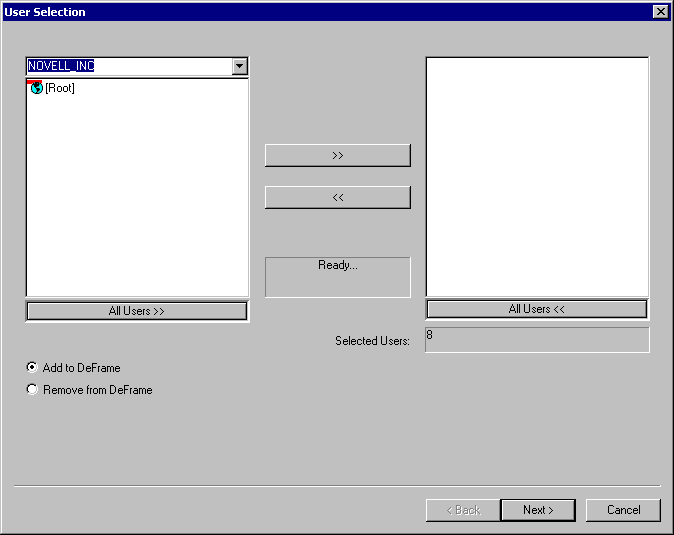Cancel the User Selection wizard
This screenshot has width=674, height=535.
coord(623,510)
